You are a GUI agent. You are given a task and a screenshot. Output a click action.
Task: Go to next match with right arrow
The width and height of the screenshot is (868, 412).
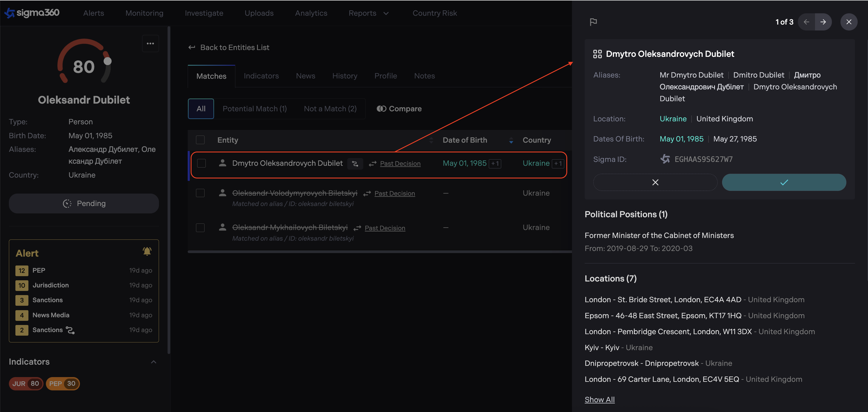(x=823, y=22)
